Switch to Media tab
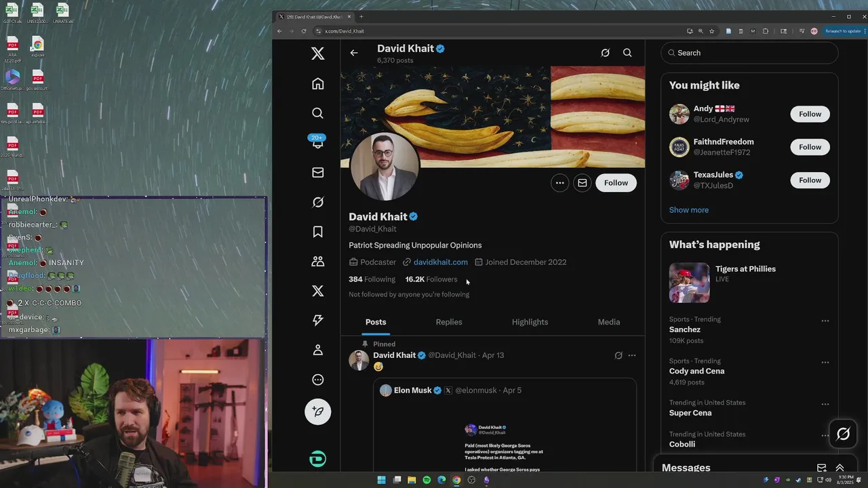This screenshot has width=868, height=488. (609, 322)
